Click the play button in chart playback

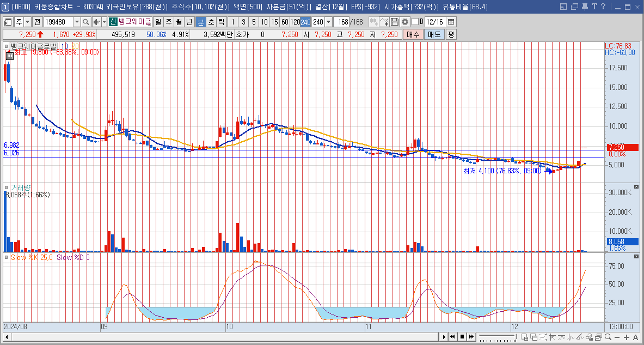point(444,337)
